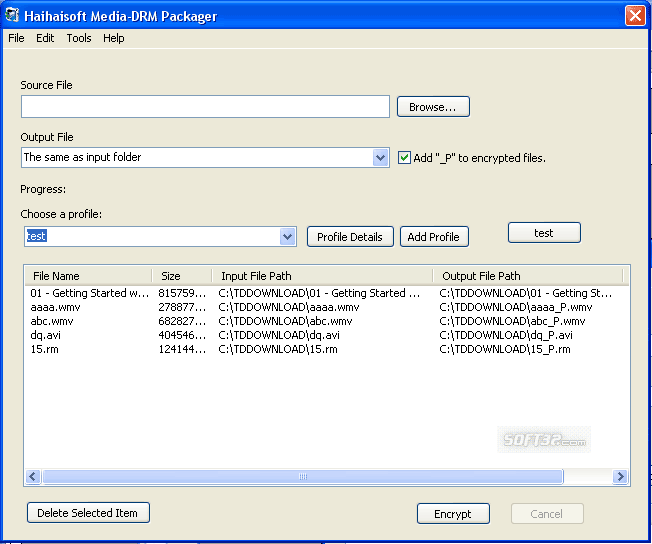Click output path C:\TDDOWNLOAD\abc_P.wmv
The image size is (652, 544).
(512, 321)
